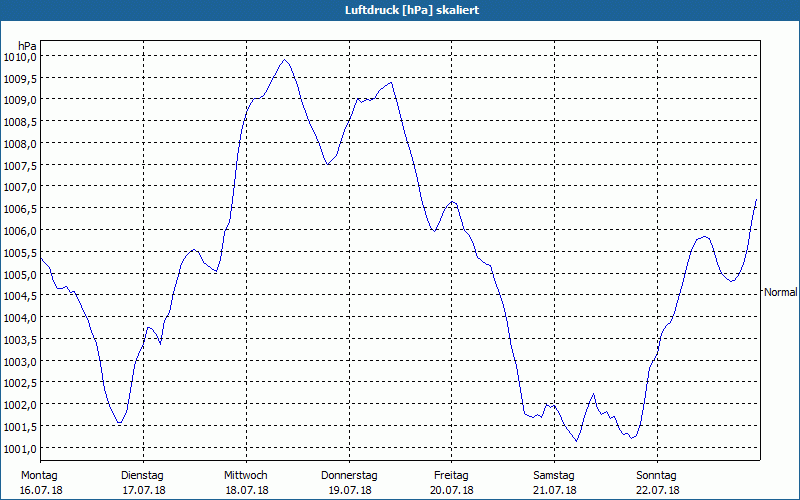Click the '1008,5' axis value

[x=20, y=122]
